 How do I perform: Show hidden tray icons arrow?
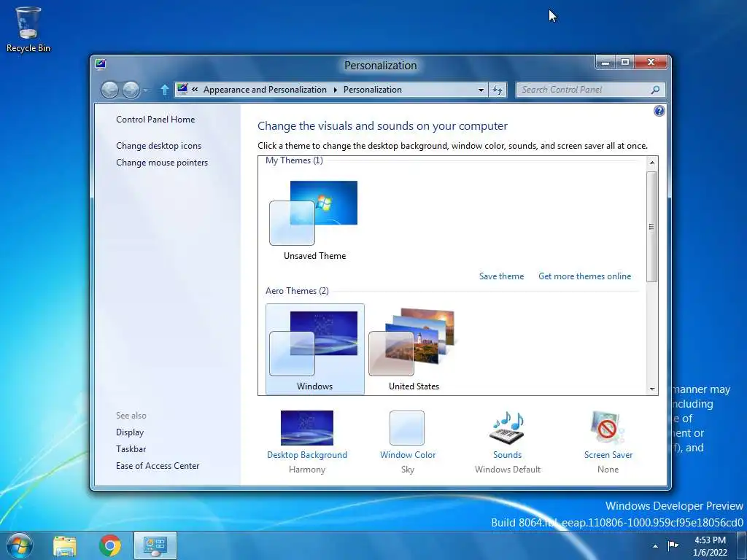[x=656, y=545]
